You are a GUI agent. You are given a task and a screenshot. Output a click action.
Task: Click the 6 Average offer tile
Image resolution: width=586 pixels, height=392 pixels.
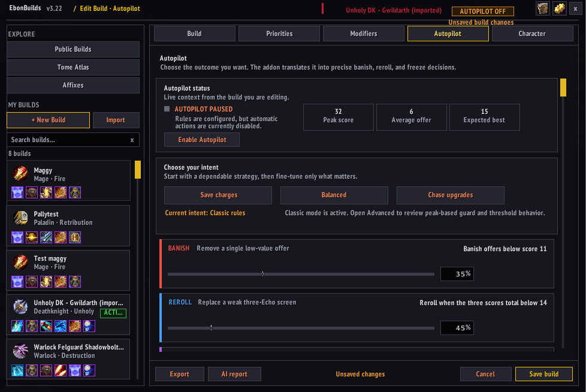pos(412,117)
